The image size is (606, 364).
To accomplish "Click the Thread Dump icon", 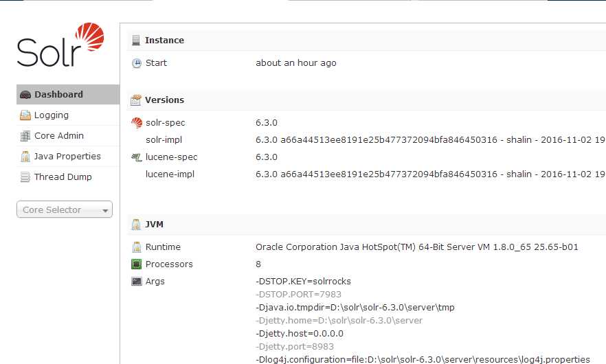I will point(25,177).
